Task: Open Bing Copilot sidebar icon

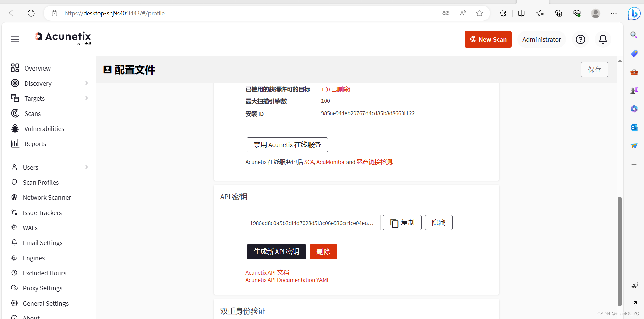Action: click(x=634, y=13)
